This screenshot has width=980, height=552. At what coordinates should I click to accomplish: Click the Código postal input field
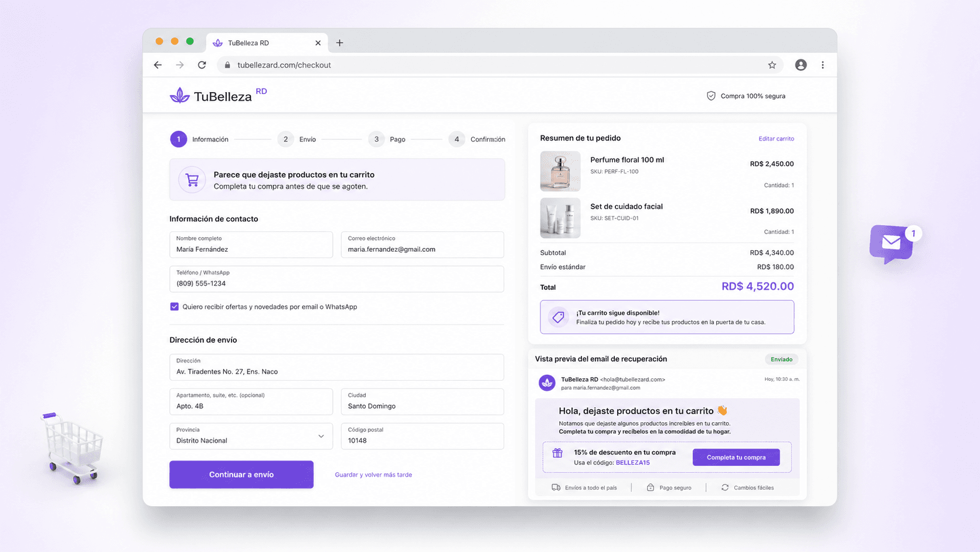(x=423, y=436)
